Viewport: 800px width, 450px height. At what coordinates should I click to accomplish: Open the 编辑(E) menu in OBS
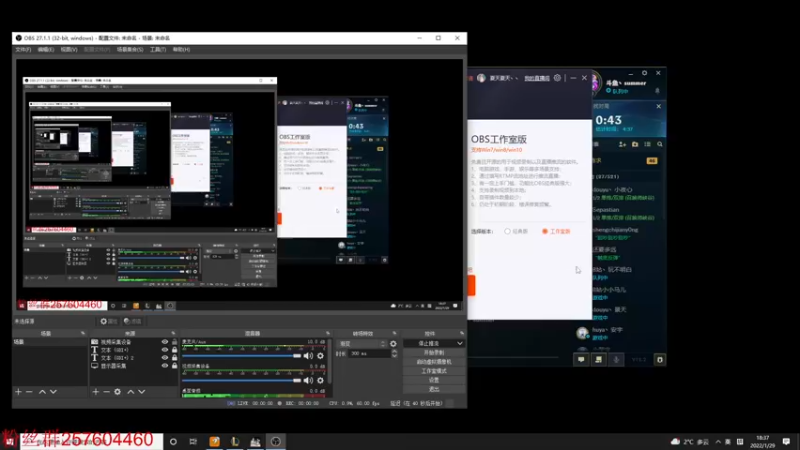pyautogui.click(x=45, y=49)
